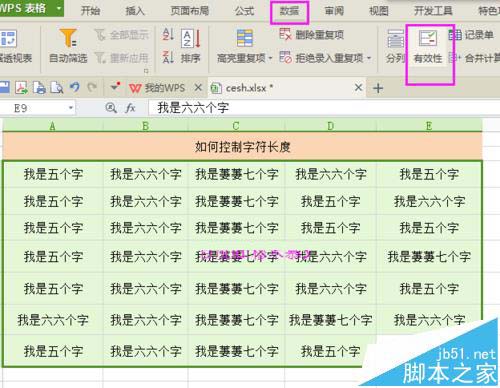
Task: Click the 高亮重复项 icon
Action: pyautogui.click(x=245, y=38)
